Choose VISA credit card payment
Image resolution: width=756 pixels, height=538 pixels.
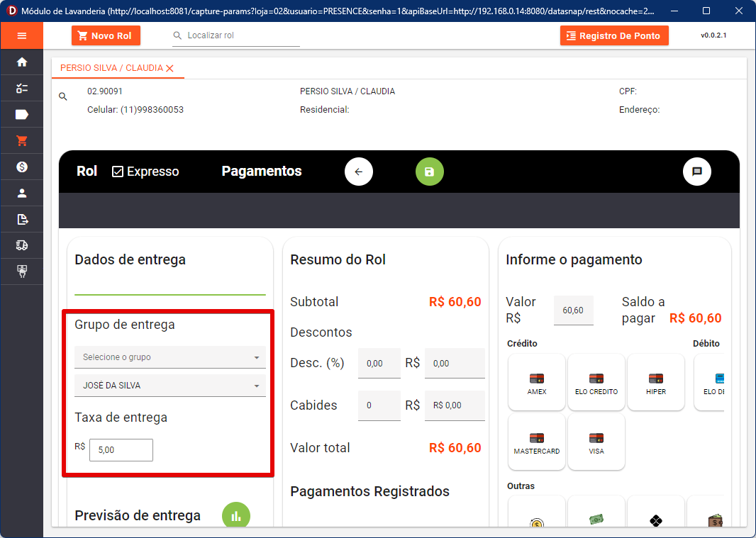[596, 442]
